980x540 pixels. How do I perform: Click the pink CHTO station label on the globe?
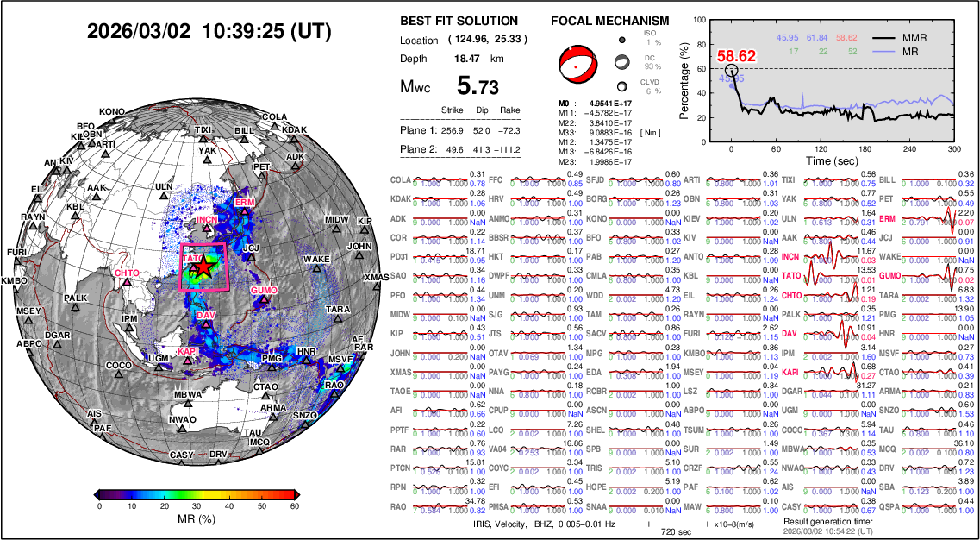[127, 273]
